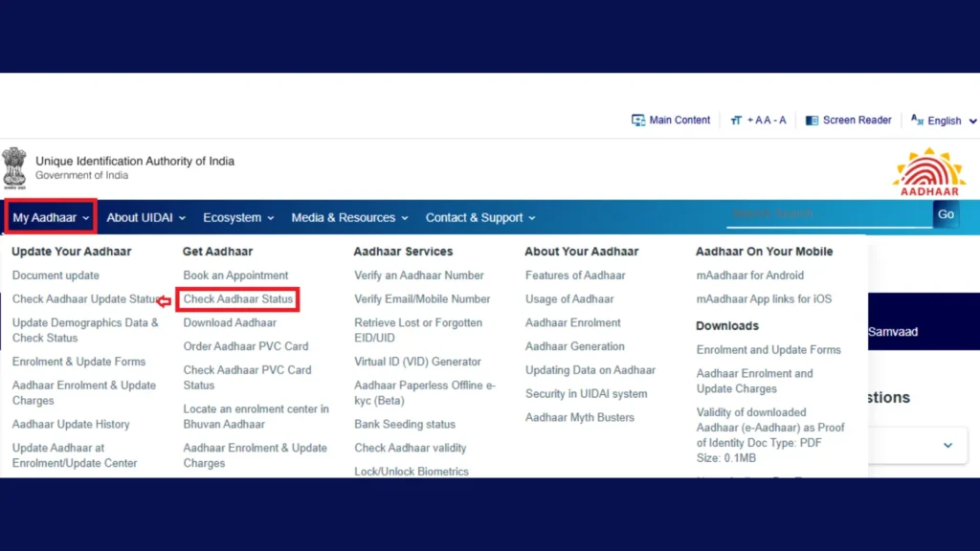The image size is (980, 551).
Task: Open Verify an Aadhaar Number
Action: tap(419, 275)
